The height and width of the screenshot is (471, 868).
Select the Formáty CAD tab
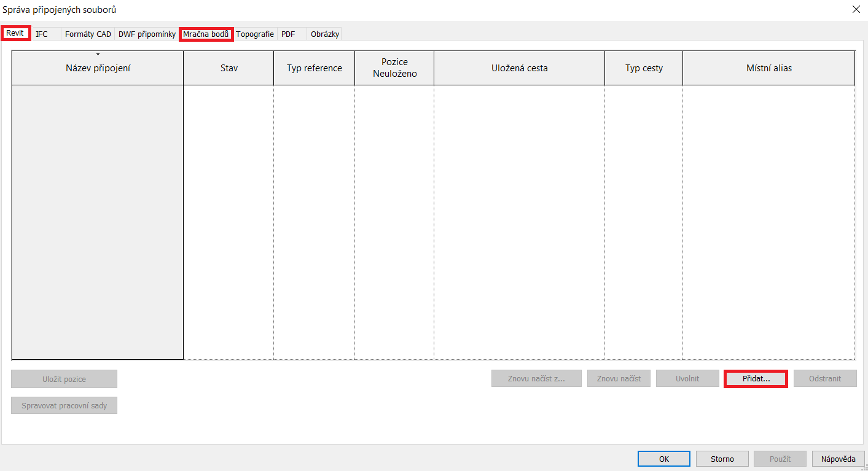tap(88, 34)
